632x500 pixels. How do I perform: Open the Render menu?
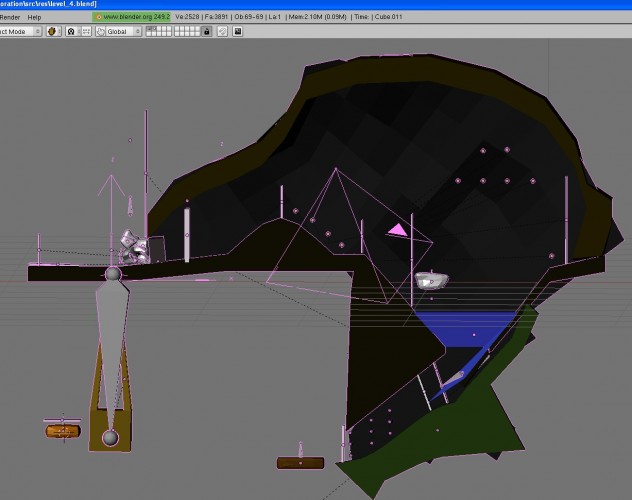point(10,17)
